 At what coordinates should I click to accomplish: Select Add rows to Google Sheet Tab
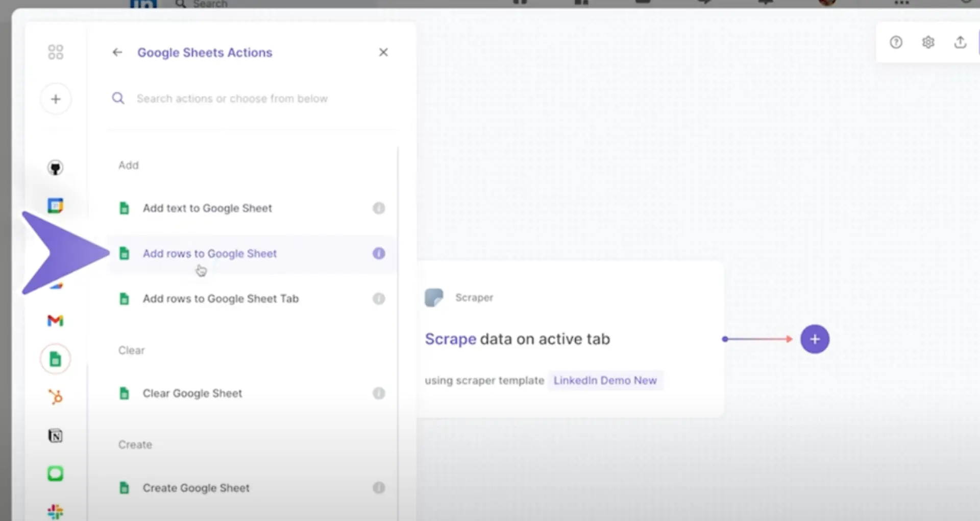(x=252, y=299)
